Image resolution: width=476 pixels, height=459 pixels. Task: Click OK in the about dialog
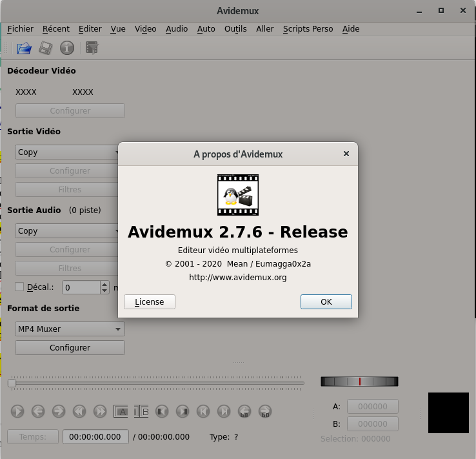point(326,301)
